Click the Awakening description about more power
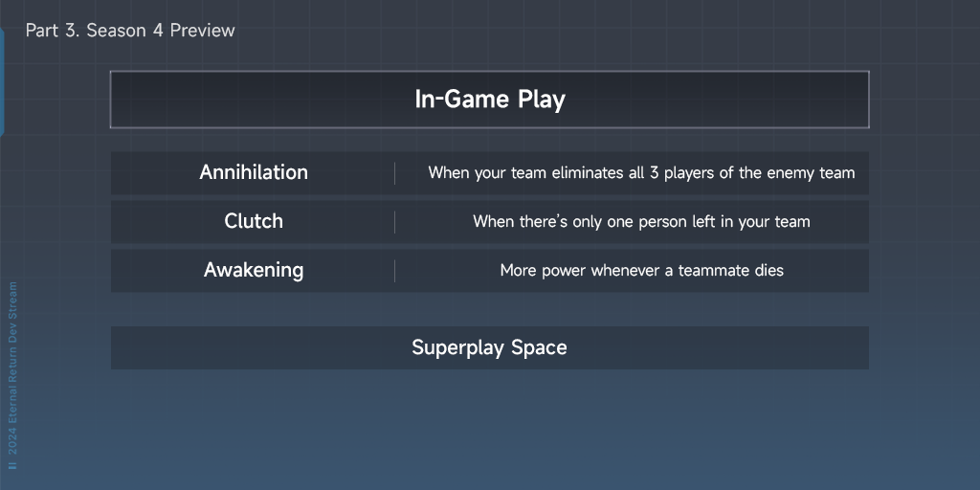 coord(641,271)
